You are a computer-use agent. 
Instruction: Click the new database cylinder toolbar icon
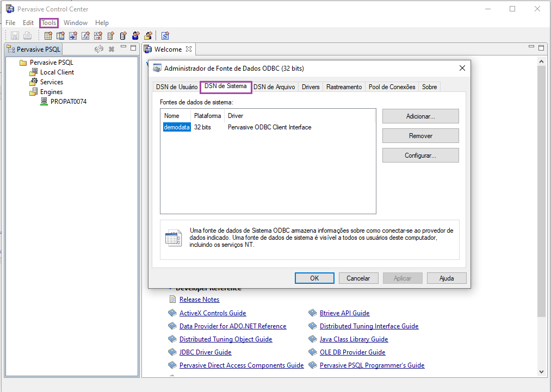[123, 35]
